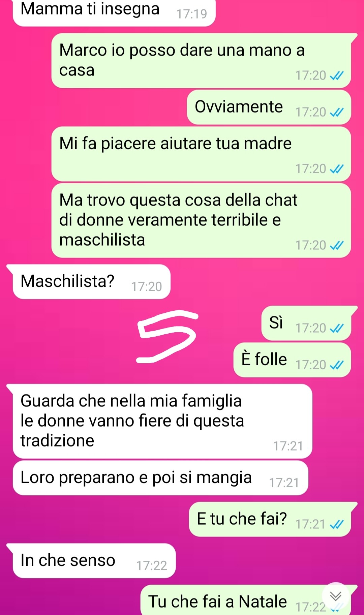Tap read ticks on 'Marco io posso dare' message
364x615 pixels.
336,75
